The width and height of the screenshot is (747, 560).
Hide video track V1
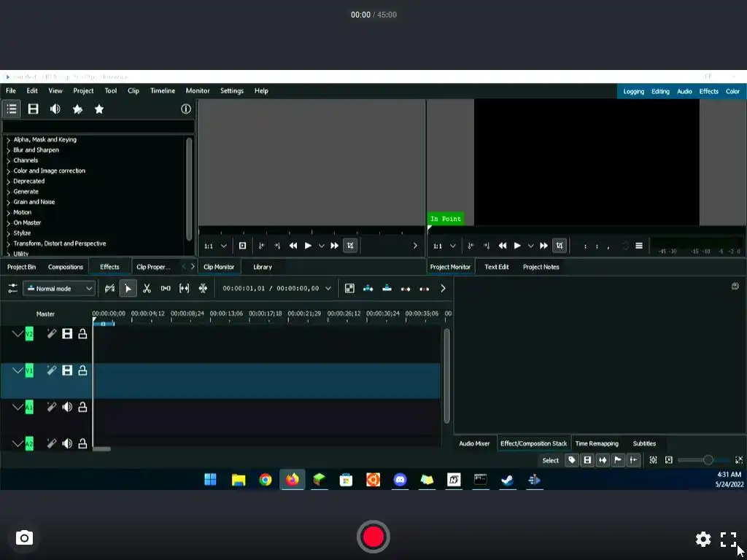[x=67, y=370]
